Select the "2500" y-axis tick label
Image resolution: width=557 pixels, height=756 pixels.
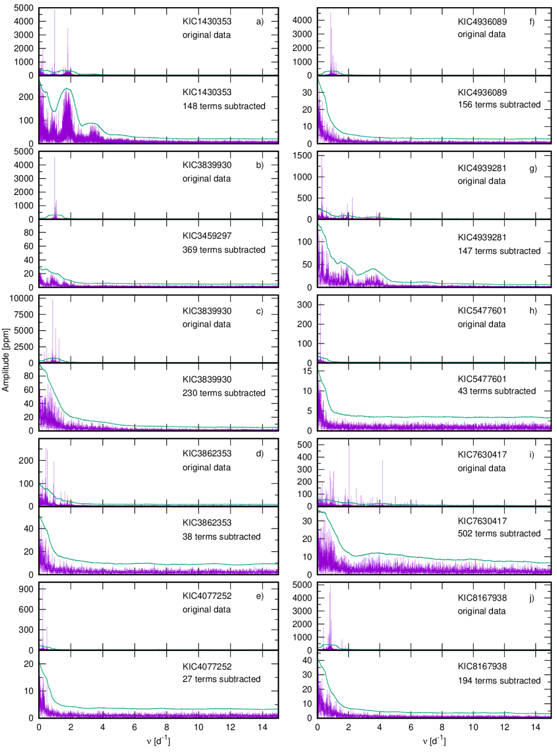click(24, 347)
